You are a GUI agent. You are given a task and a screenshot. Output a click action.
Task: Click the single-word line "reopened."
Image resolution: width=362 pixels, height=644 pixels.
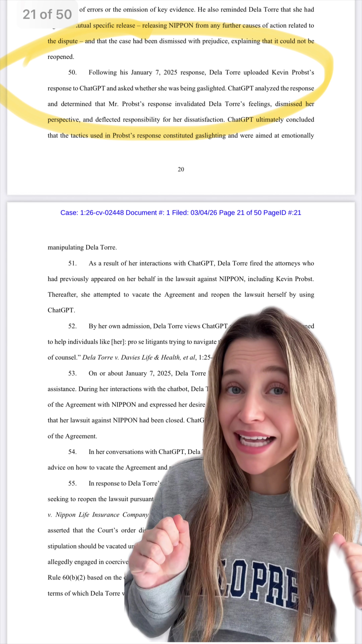click(x=61, y=57)
